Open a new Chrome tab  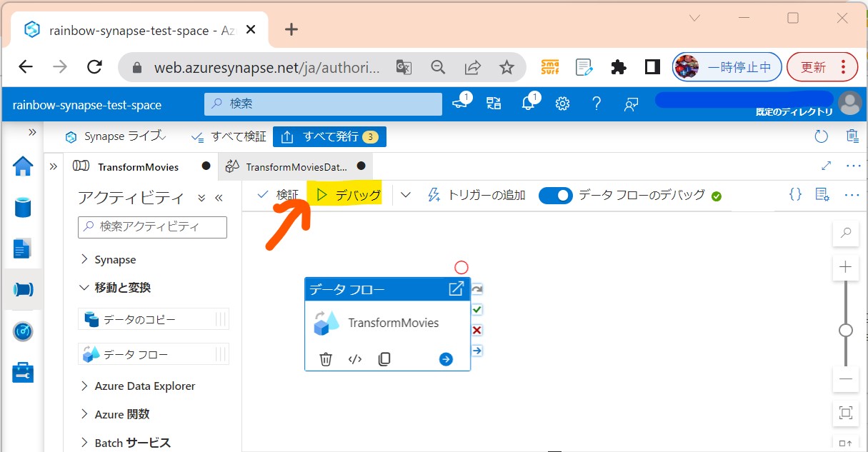(291, 29)
